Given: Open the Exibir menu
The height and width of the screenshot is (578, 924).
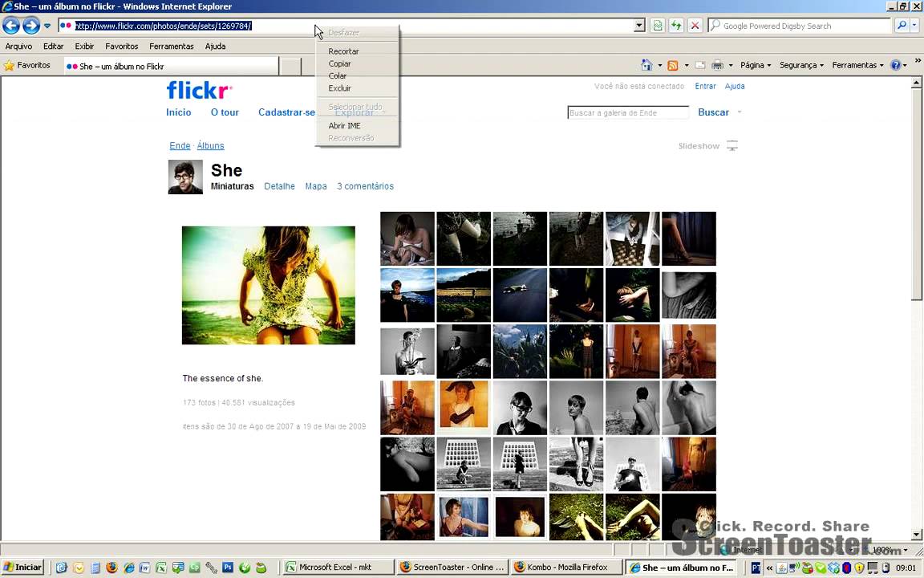Looking at the screenshot, I should point(84,46).
